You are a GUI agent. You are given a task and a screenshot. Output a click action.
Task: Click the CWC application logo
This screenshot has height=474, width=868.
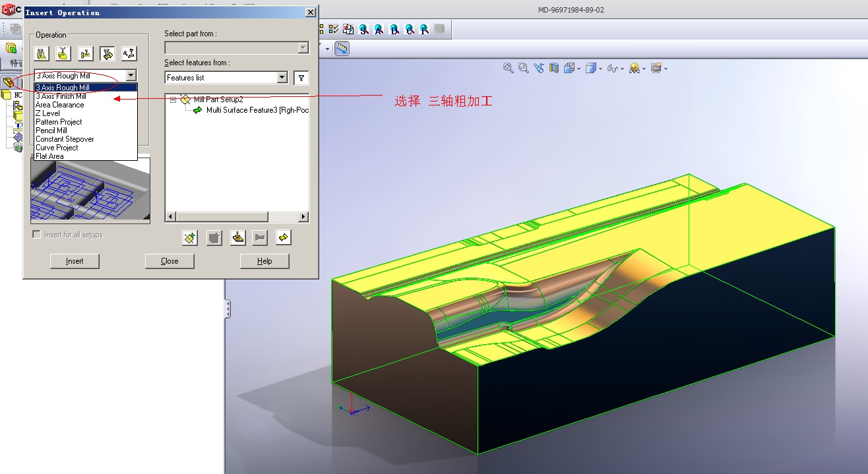pyautogui.click(x=9, y=10)
